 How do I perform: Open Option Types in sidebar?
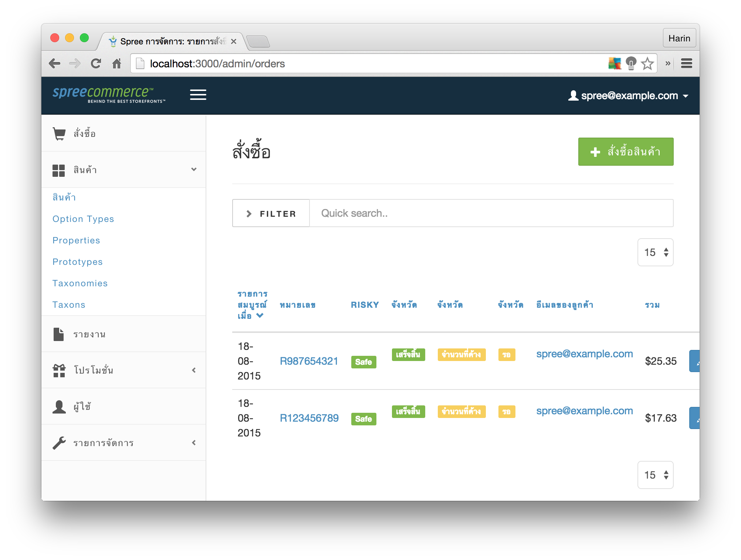point(83,219)
